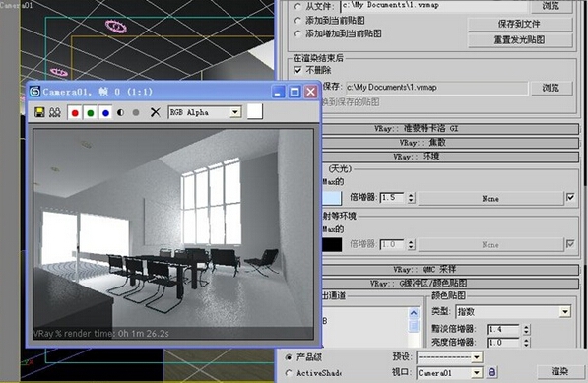Click the 浏览 button beside the auto-save path
The width and height of the screenshot is (588, 383).
coord(551,88)
